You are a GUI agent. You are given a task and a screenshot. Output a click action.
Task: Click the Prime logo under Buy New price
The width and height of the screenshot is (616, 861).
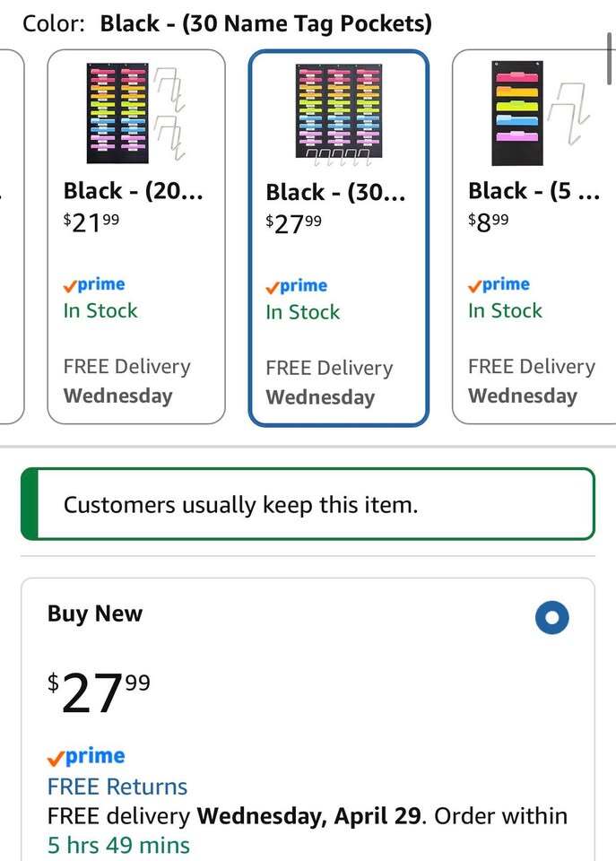click(86, 756)
